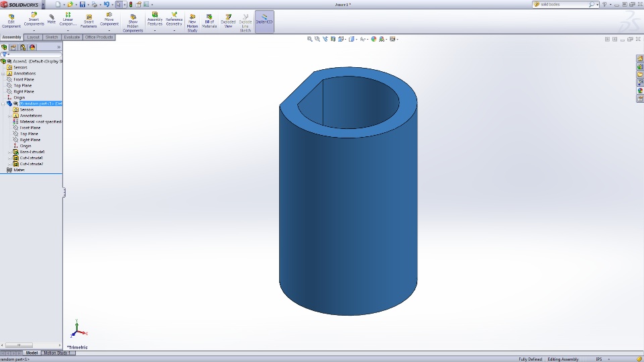The height and width of the screenshot is (362, 644).
Task: Open the IPS unit system in status bar
Action: [599, 359]
